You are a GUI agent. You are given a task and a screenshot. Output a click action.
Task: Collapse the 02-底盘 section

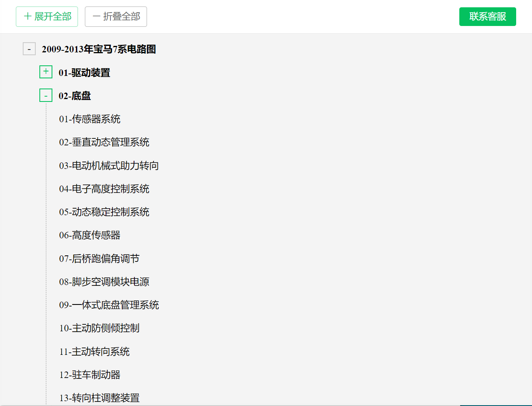click(x=46, y=96)
